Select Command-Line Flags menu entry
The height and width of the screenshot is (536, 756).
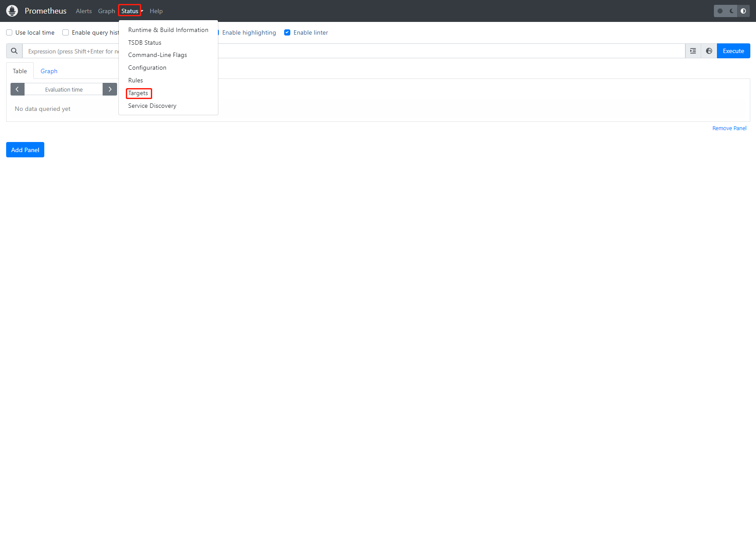coord(168,55)
